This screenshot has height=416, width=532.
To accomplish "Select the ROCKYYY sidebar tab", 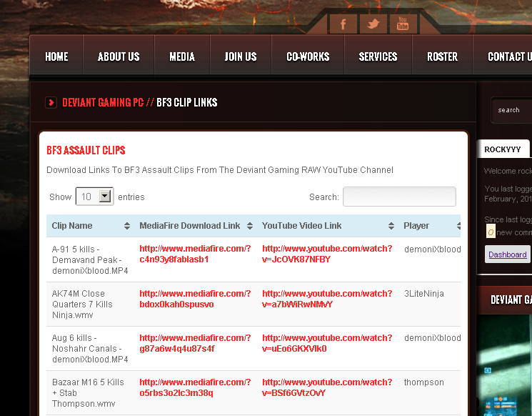I will coord(503,149).
